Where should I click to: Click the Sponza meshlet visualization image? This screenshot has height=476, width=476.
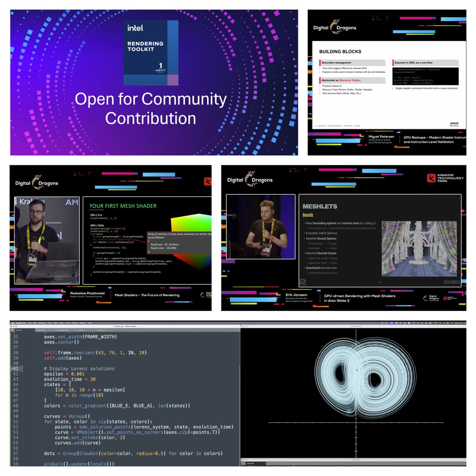point(419,249)
